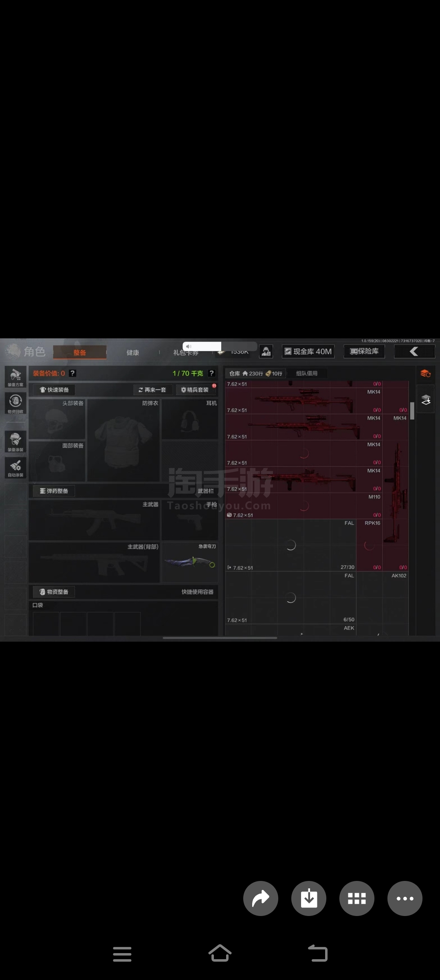Tap the orange auto-sort warehouse icon
The image size is (440, 980).
point(426,373)
